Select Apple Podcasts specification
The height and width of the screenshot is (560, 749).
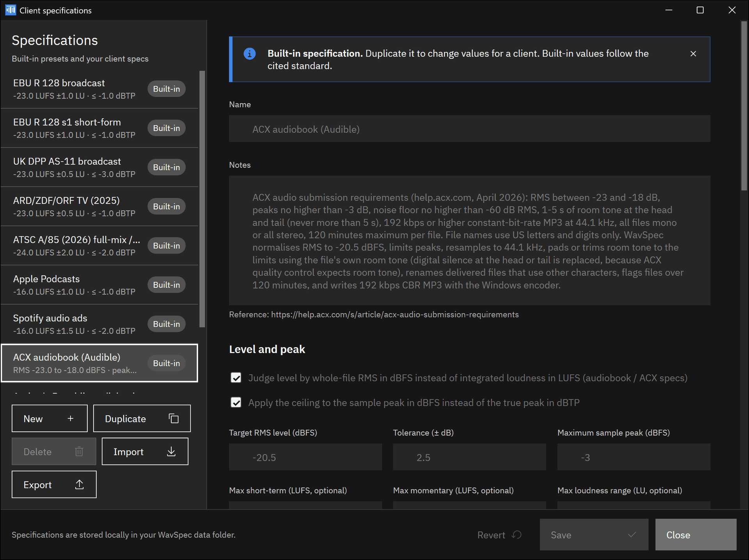[x=99, y=285]
